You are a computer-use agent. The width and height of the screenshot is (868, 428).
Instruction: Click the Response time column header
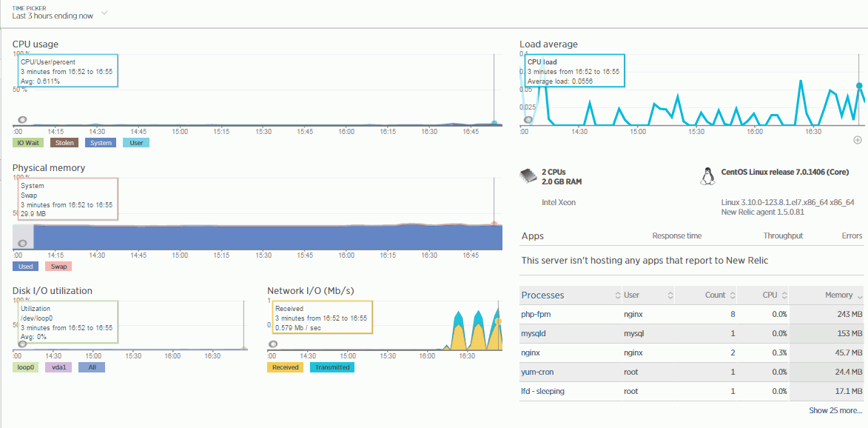click(x=677, y=236)
